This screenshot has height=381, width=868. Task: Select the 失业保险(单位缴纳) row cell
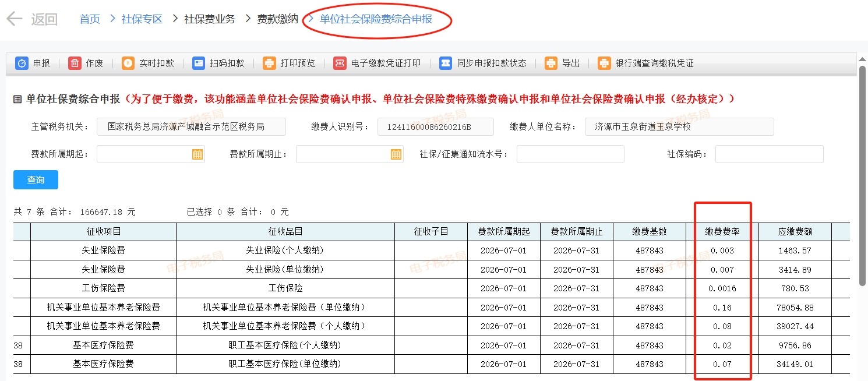[285, 270]
